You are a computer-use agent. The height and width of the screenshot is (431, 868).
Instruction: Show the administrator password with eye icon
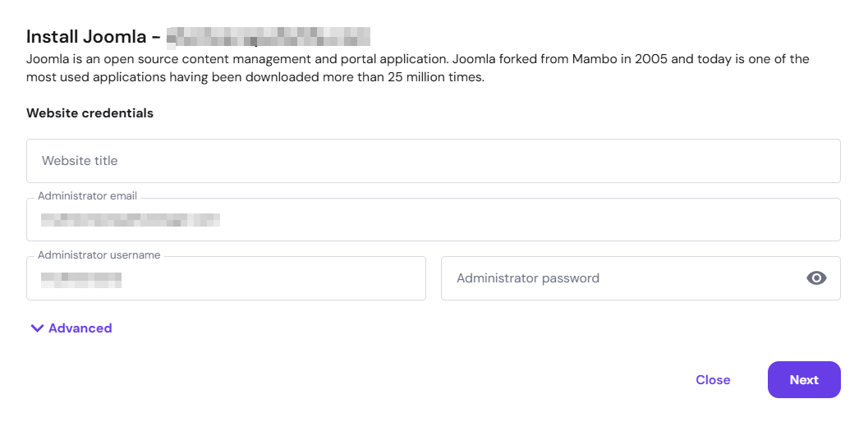tap(816, 277)
